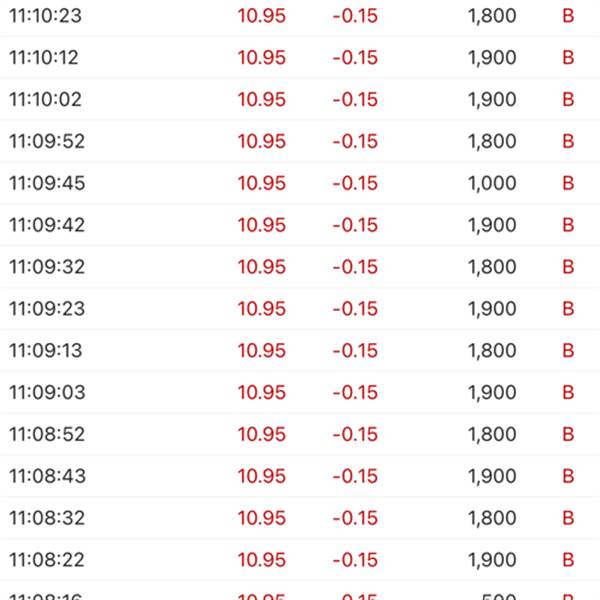This screenshot has width=600, height=600.
Task: Open the 11:10:02 trade entry
Action: tap(300, 100)
